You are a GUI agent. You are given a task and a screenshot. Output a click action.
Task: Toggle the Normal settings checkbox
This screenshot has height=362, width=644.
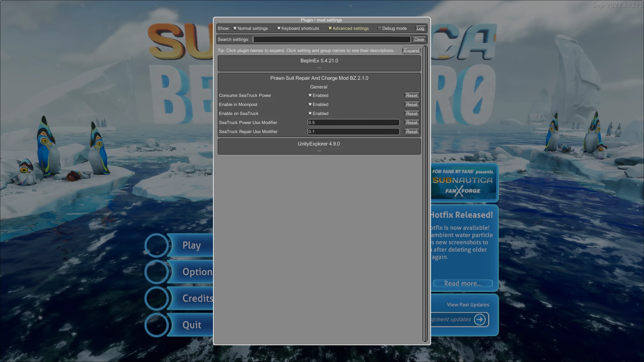click(x=235, y=28)
